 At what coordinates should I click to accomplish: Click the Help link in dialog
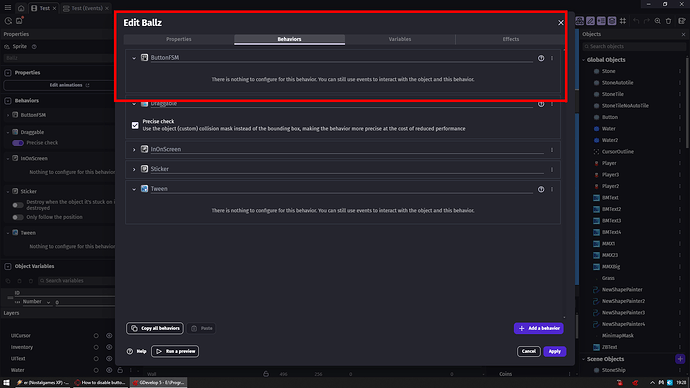click(x=136, y=351)
